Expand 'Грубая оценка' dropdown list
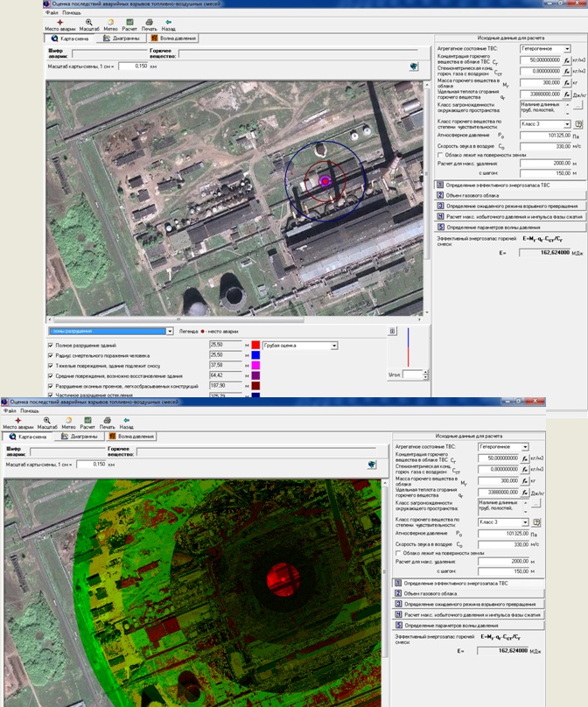This screenshot has height=707, width=588. tap(333, 346)
